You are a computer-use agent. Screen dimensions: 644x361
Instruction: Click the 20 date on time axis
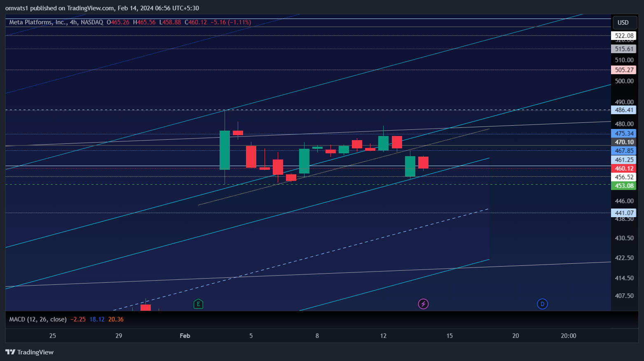coord(515,336)
